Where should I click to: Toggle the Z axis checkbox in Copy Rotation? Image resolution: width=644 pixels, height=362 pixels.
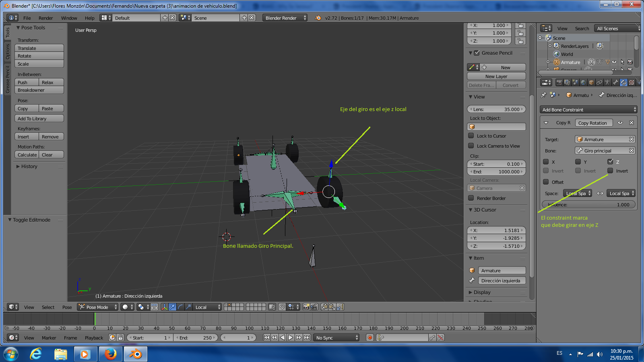pos(610,162)
